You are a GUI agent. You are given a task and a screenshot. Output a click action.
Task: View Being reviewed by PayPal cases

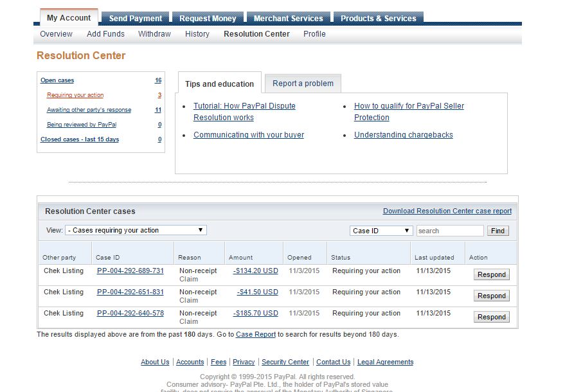[82, 125]
